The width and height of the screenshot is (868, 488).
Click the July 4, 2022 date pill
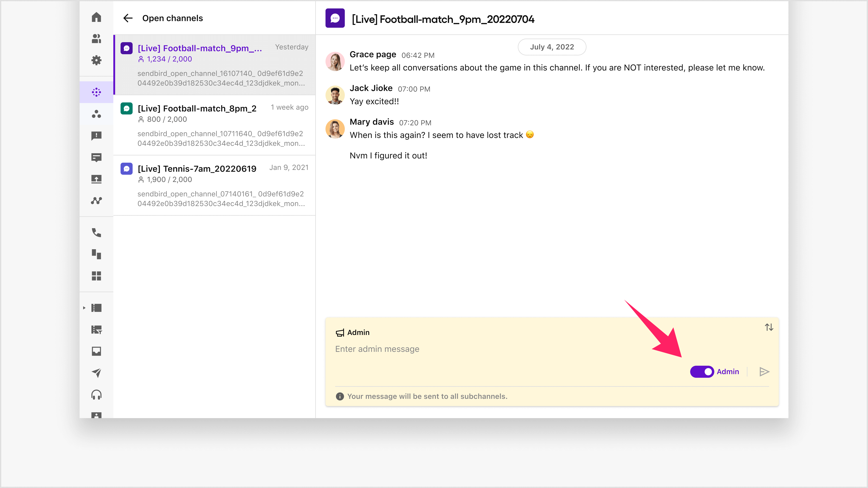[x=552, y=47]
